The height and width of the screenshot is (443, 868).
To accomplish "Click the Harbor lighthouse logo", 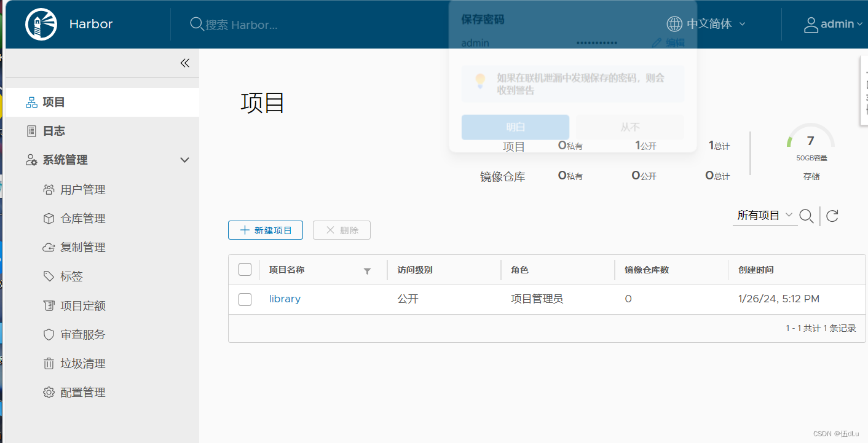I will (x=41, y=24).
